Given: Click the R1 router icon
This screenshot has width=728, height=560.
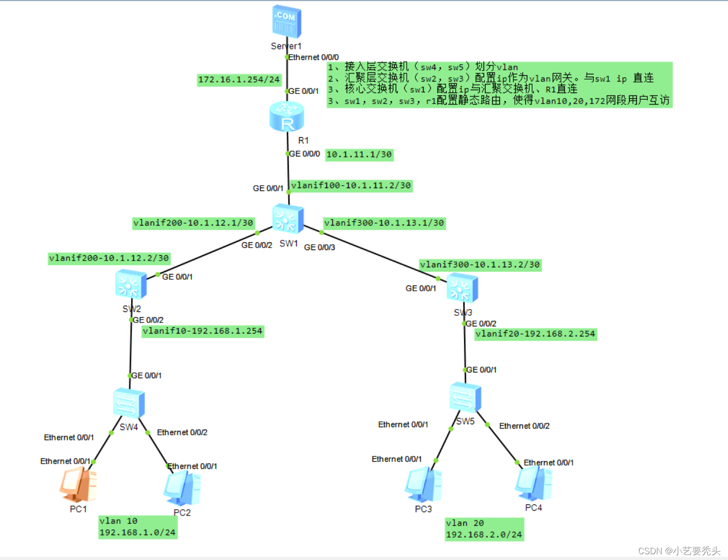Looking at the screenshot, I should 287,117.
